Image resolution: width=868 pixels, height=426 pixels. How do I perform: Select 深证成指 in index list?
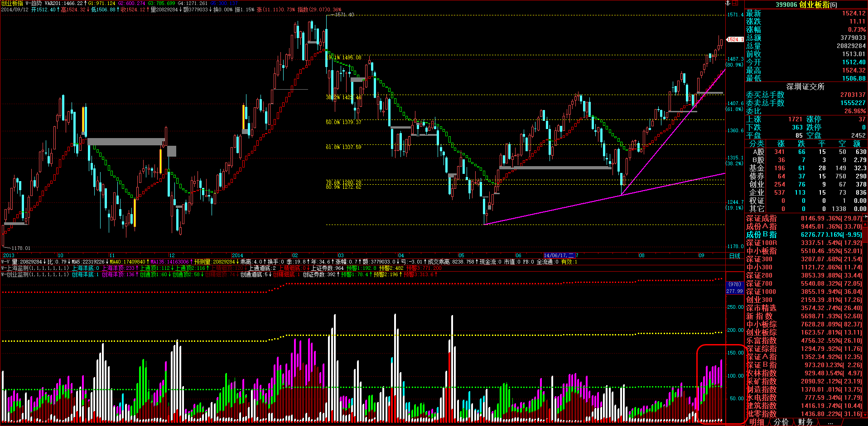(762, 219)
